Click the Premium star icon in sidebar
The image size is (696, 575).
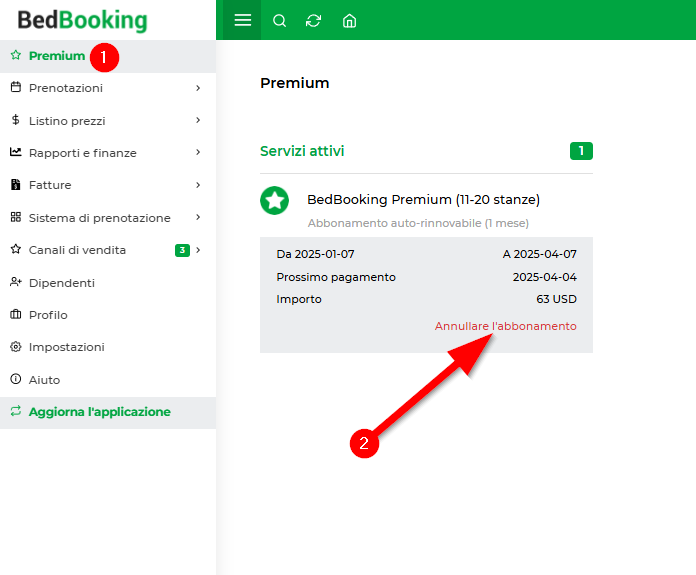tap(16, 55)
